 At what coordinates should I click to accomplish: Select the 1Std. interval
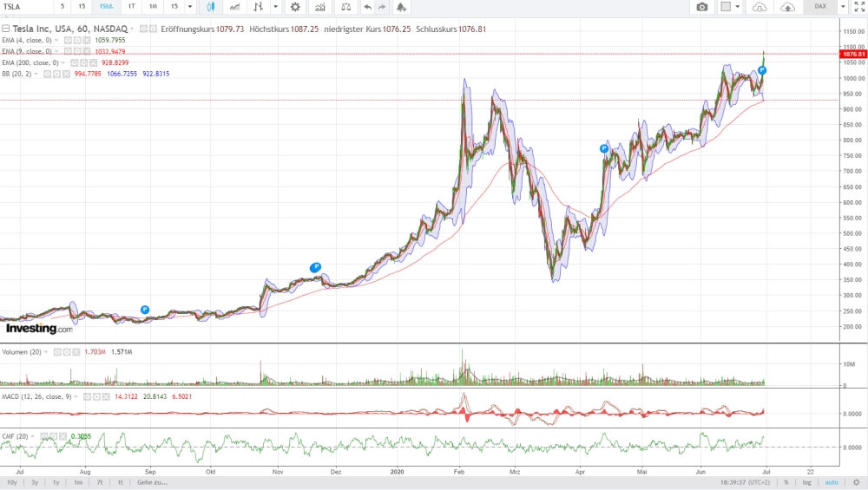[x=106, y=7]
